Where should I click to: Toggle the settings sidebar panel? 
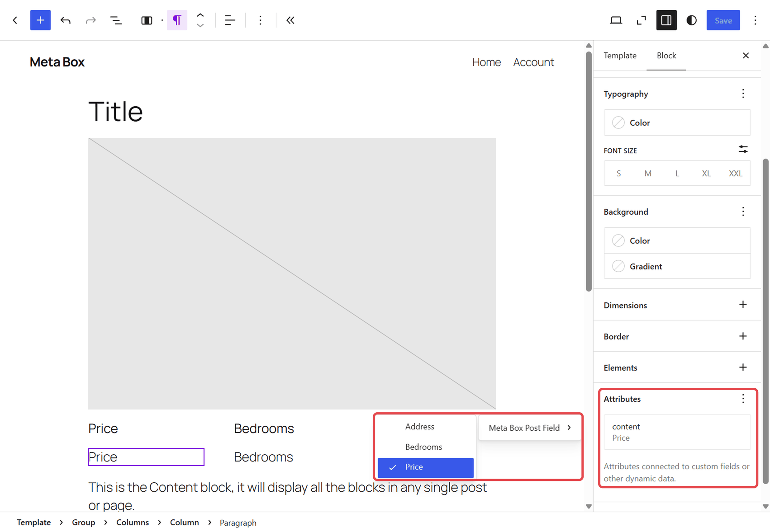tap(666, 20)
